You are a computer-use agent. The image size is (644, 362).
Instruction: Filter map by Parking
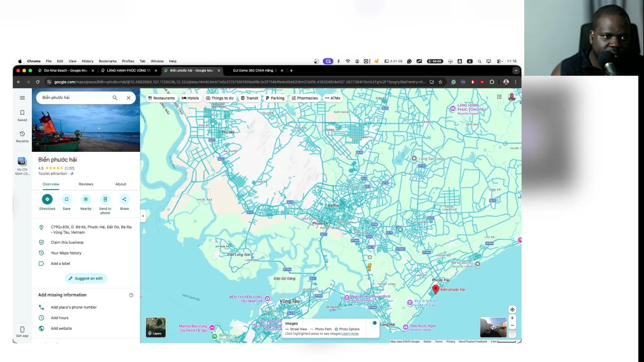[275, 98]
